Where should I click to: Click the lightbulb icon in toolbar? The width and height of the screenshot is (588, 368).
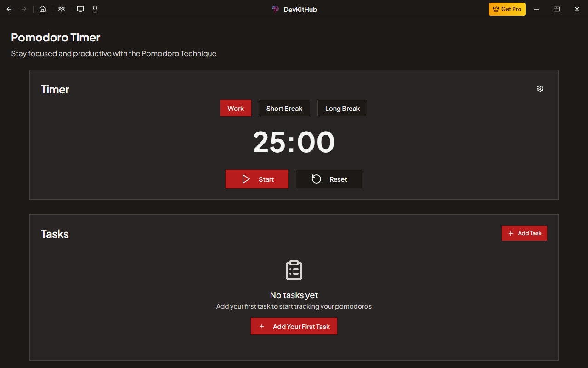click(95, 9)
